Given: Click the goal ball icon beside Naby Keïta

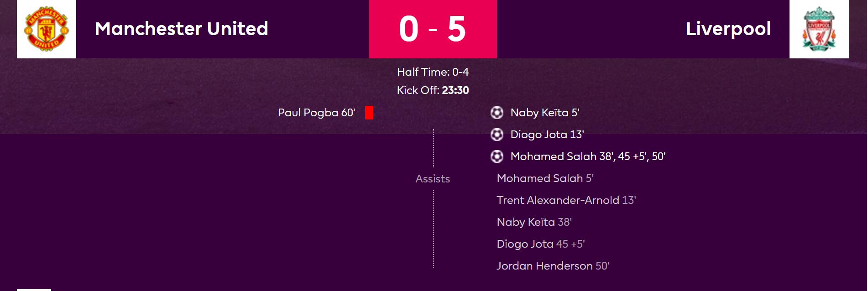Looking at the screenshot, I should 497,113.
